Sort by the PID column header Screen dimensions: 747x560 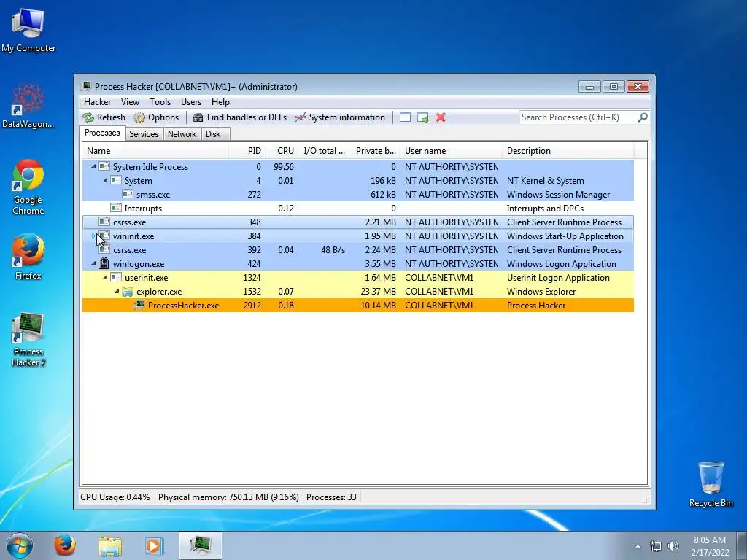(x=247, y=150)
